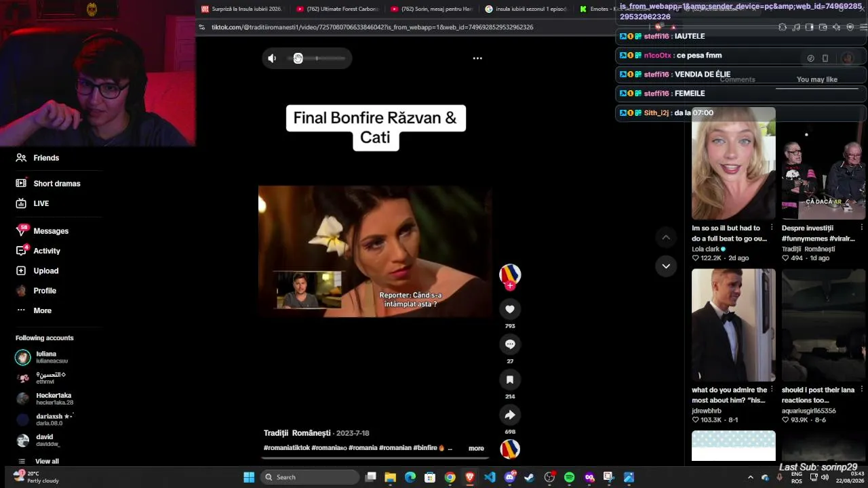
Task: Open the taskbar clock and date
Action: pos(851,477)
